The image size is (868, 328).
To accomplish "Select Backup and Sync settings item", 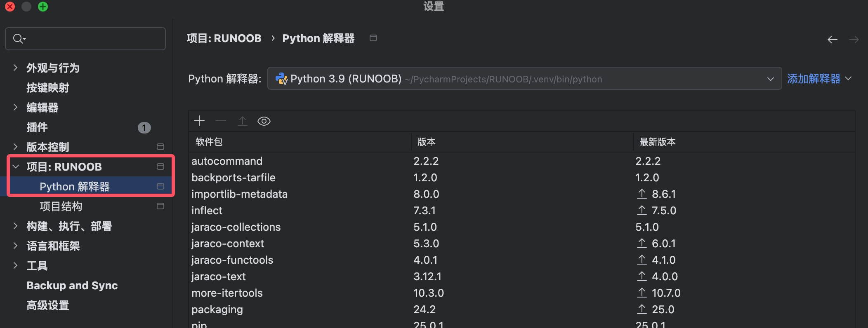I will pos(72,286).
